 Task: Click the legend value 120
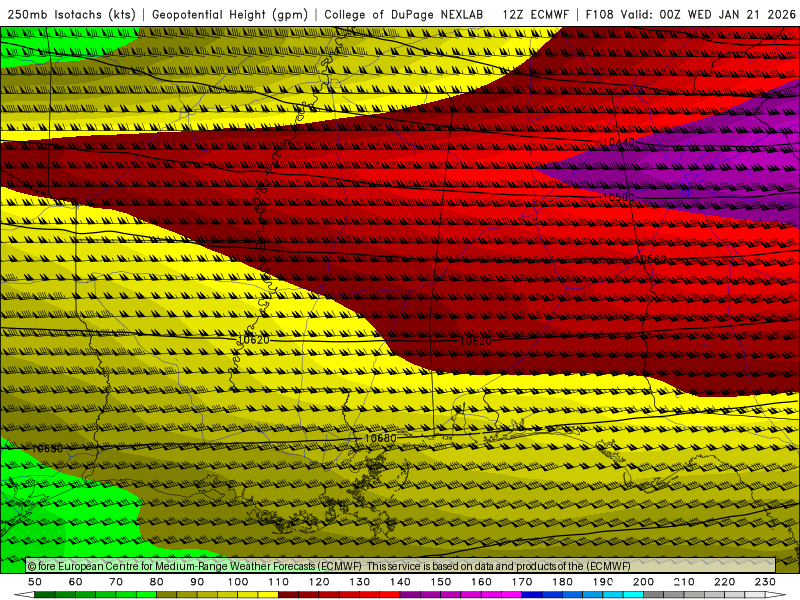pyautogui.click(x=319, y=582)
